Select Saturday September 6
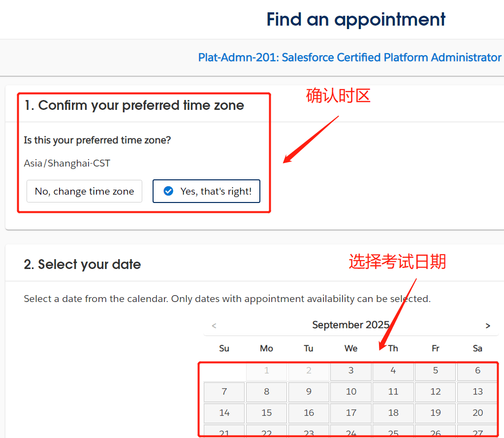Viewport: 504px width, 438px height. 477,371
